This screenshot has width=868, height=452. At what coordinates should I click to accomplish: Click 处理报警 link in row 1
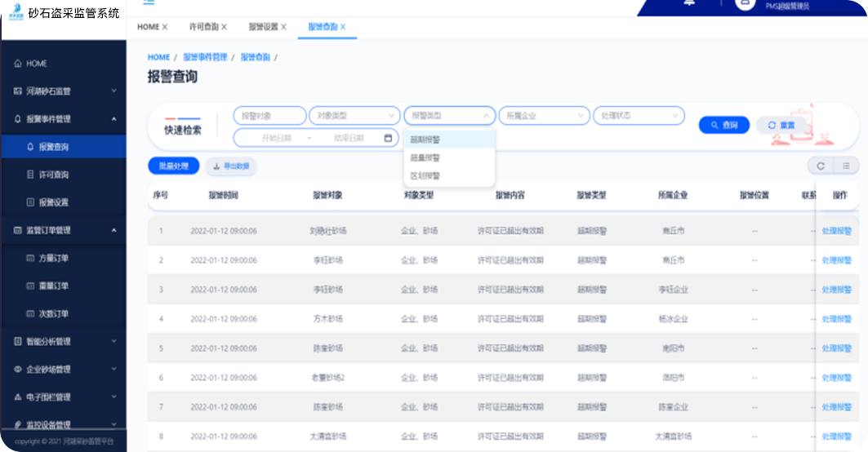point(836,231)
